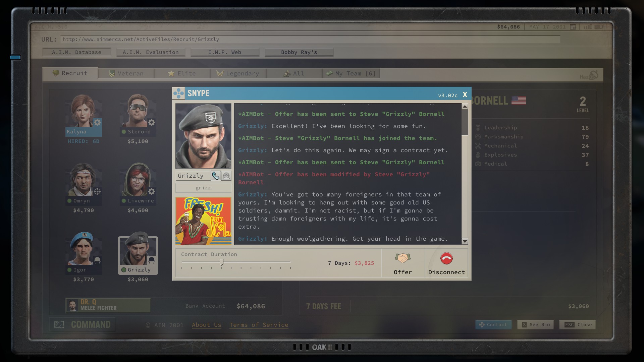Open the My Team [6] tab
The height and width of the screenshot is (362, 644).
click(351, 73)
